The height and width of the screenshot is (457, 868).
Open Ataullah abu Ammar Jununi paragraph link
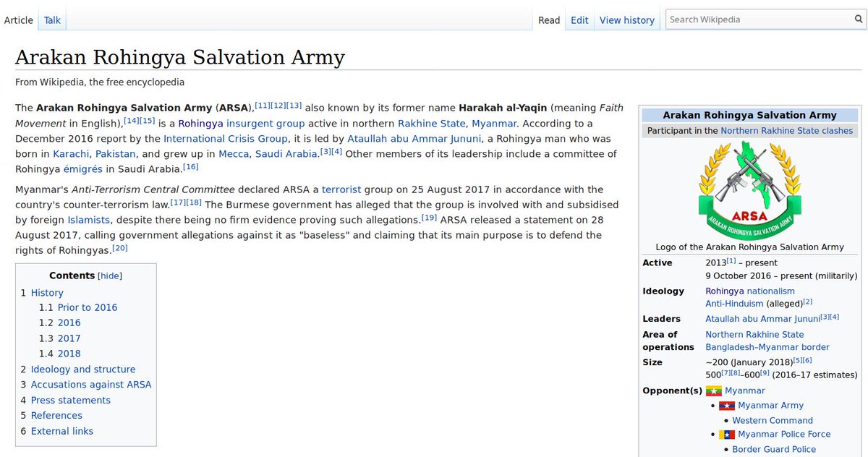(x=414, y=139)
